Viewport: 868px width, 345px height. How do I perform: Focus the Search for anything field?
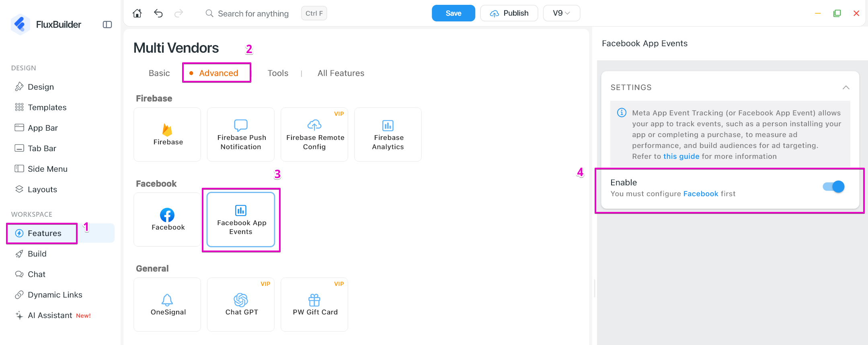(253, 14)
